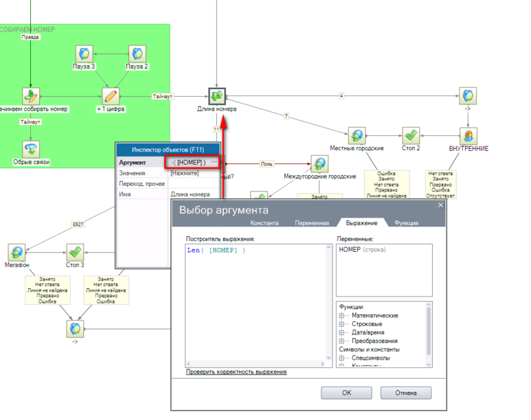Expand the Математические functions group

342,316
